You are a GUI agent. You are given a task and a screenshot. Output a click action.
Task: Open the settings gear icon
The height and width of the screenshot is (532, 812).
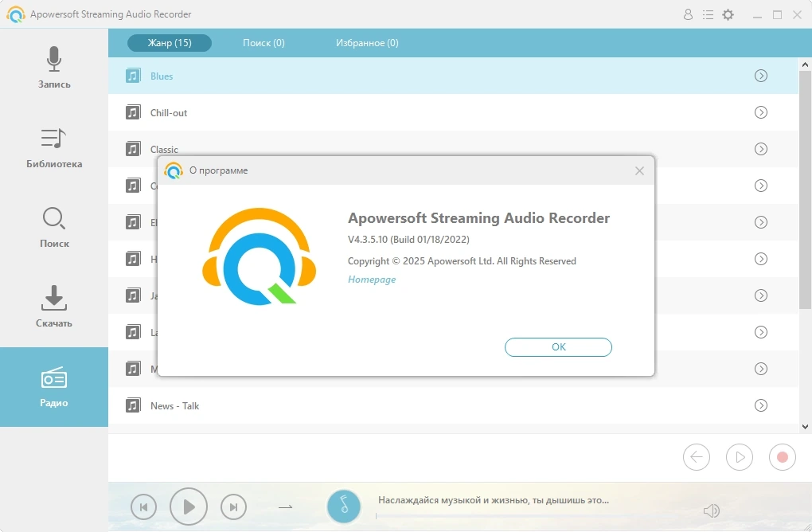click(728, 14)
